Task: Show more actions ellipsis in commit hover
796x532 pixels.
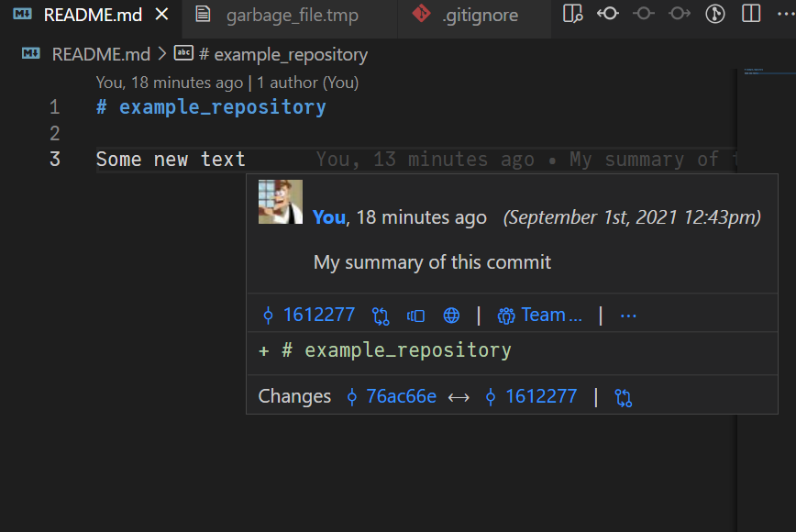Action: click(x=628, y=316)
